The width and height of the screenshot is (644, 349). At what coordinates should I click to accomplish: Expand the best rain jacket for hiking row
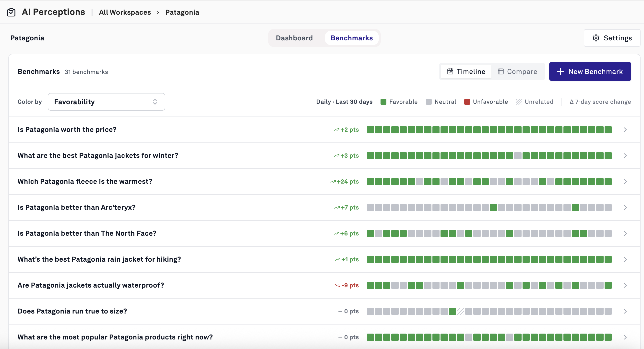(x=625, y=260)
